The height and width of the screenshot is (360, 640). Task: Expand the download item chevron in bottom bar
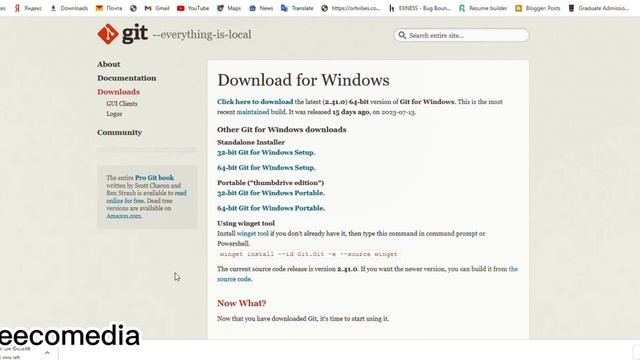pos(47,353)
